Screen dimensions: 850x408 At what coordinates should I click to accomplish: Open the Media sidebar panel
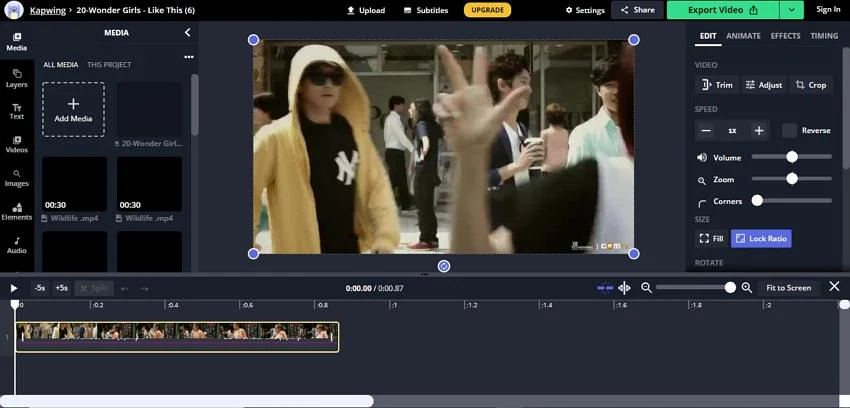(x=17, y=42)
